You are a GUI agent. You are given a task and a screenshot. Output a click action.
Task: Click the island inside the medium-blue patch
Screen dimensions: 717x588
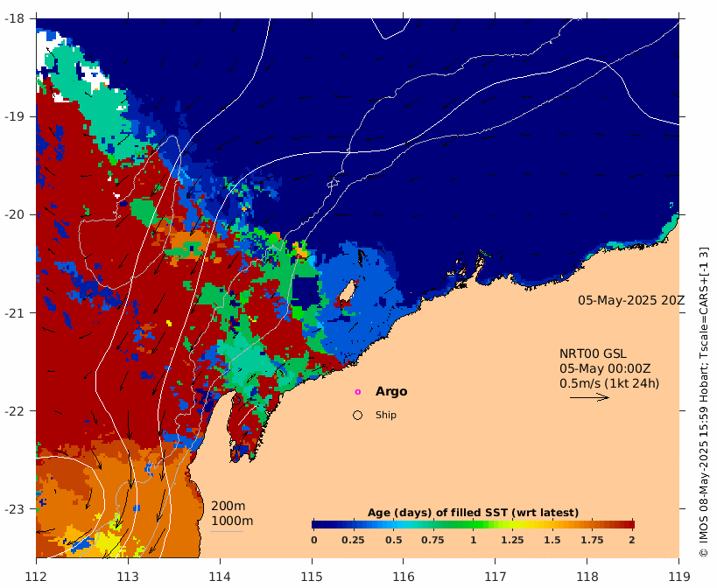point(349,290)
